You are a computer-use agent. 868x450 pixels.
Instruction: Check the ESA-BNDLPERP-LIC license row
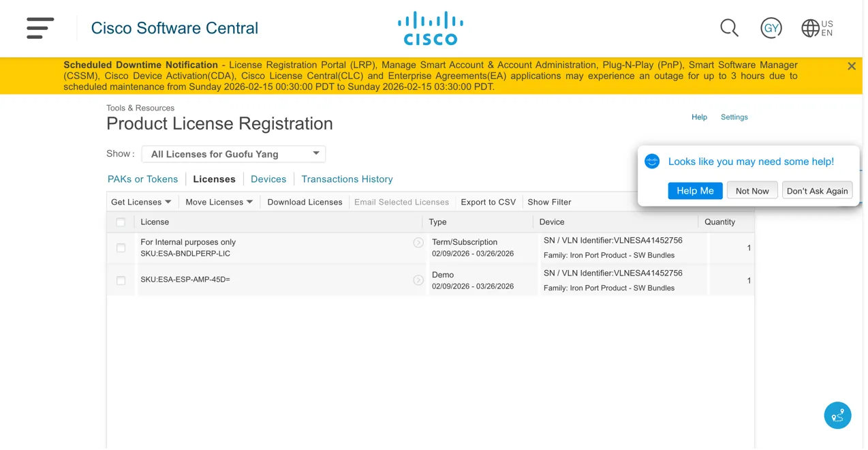[121, 248]
